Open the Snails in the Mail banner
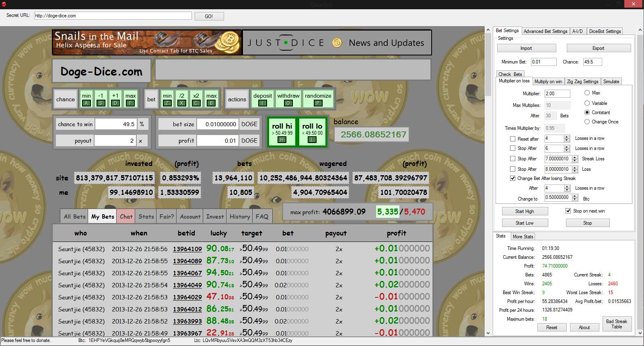The width and height of the screenshot is (644, 346). click(x=147, y=42)
